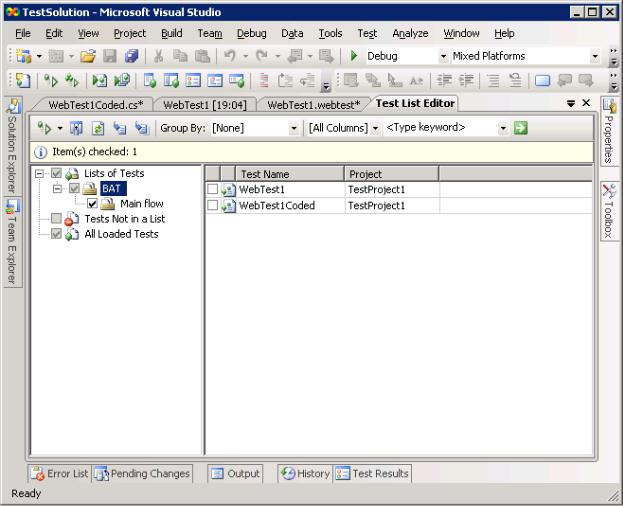This screenshot has height=506, width=623.
Task: Open the Toolbox side panel
Action: click(x=609, y=212)
